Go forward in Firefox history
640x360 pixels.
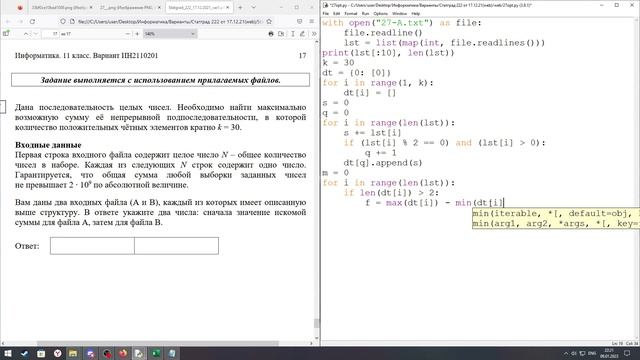(20, 21)
